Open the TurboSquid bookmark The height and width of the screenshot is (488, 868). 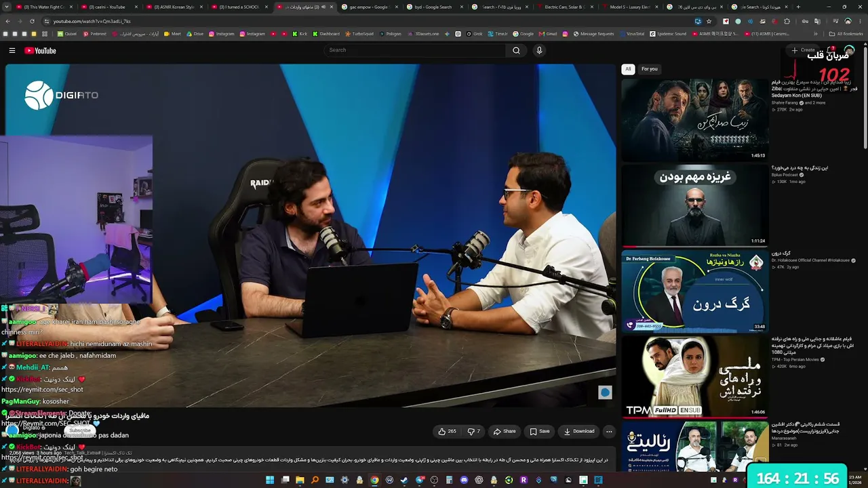(x=359, y=34)
